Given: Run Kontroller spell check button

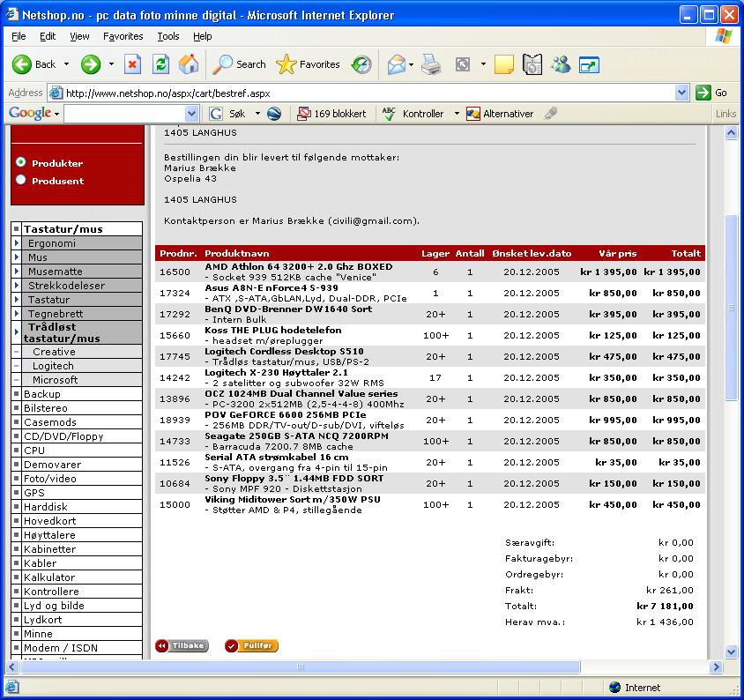Looking at the screenshot, I should click(413, 114).
